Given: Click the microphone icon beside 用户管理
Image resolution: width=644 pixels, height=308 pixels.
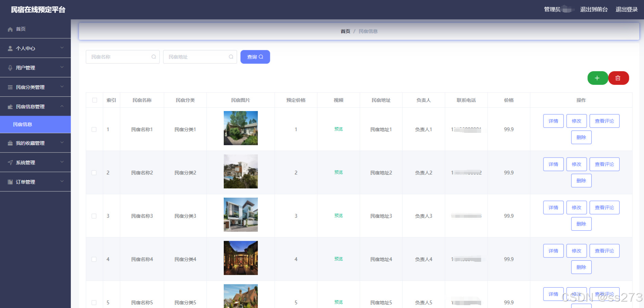Looking at the screenshot, I should point(10,68).
